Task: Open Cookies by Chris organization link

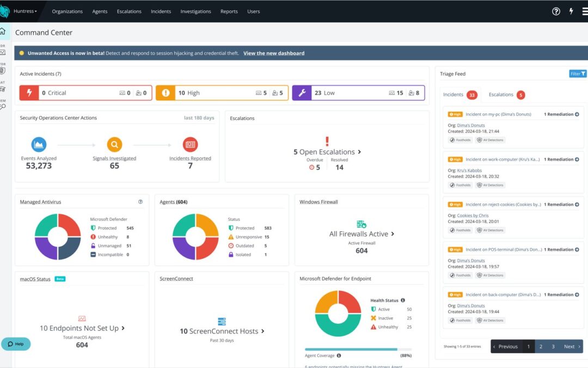Action: tap(473, 215)
